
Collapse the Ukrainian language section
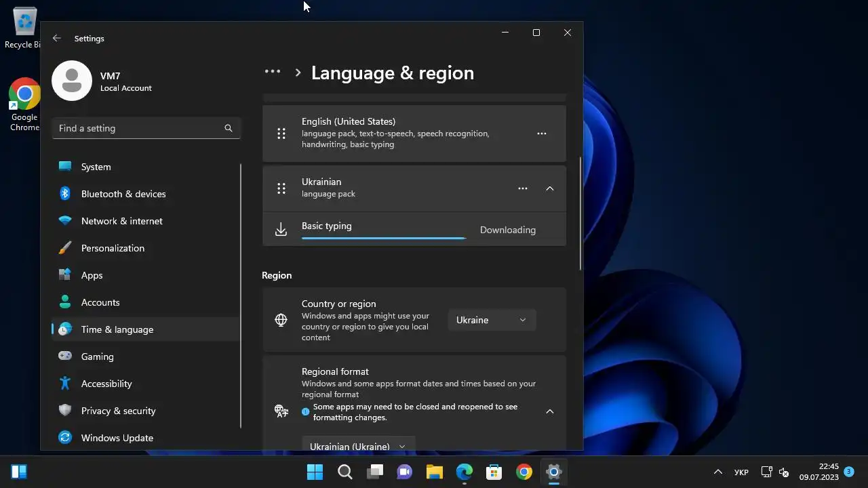(550, 188)
